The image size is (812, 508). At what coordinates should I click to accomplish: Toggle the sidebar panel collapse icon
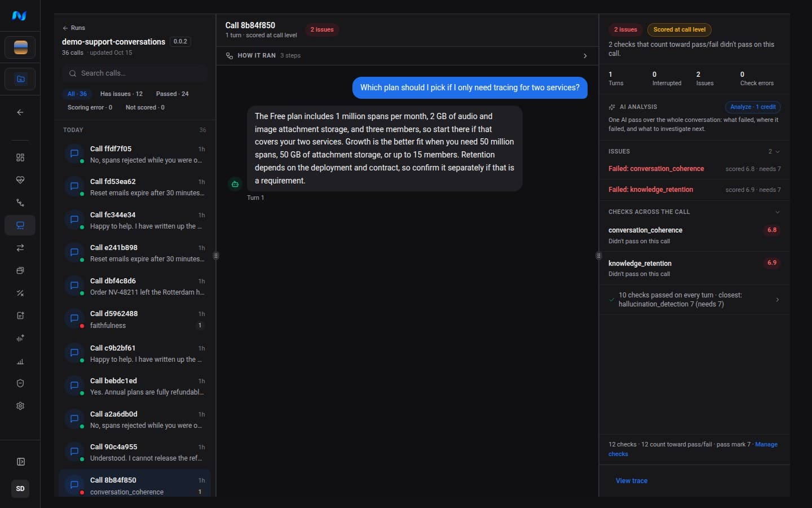[20, 462]
